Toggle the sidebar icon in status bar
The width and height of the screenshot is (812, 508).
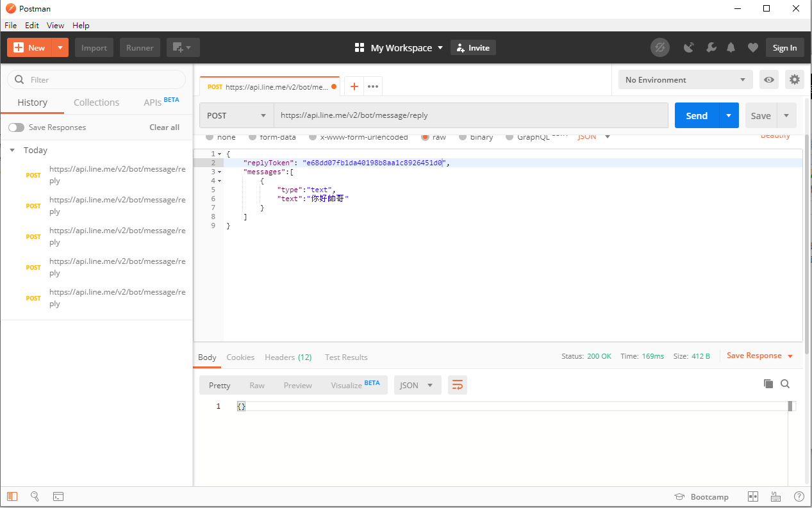[x=12, y=496]
